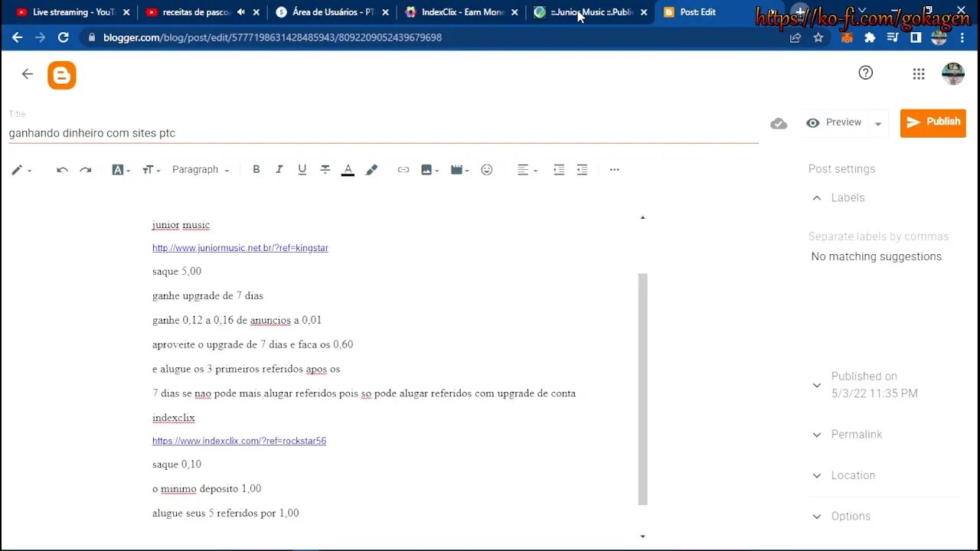Open the text highlight color tool

371,170
